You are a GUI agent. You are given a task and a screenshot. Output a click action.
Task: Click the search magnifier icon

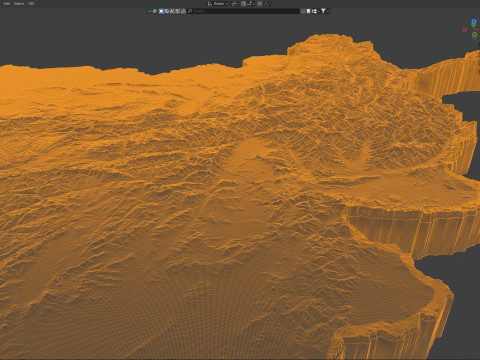point(190,11)
